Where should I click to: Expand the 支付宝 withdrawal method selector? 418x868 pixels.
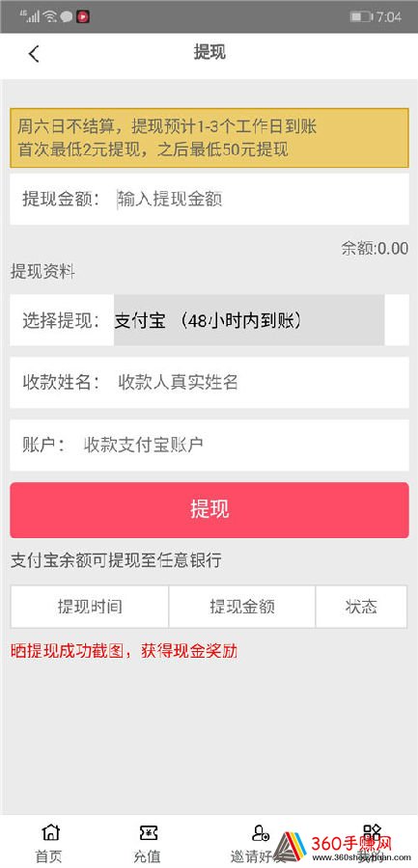249,320
